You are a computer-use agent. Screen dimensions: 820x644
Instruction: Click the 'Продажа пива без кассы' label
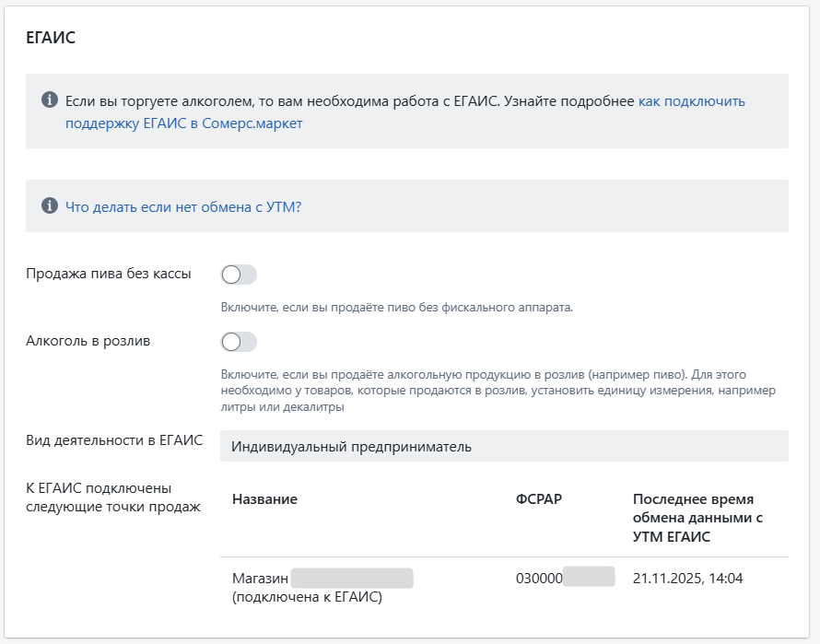(x=109, y=274)
